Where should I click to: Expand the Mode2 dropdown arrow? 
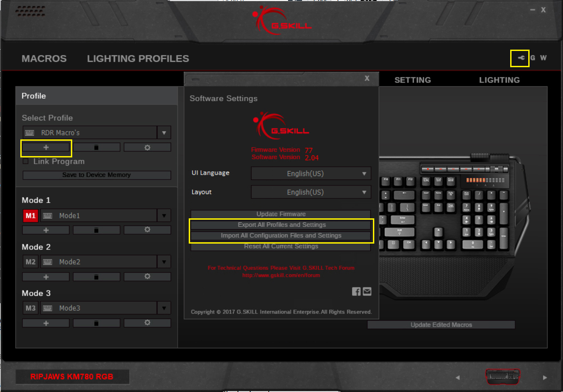point(164,262)
